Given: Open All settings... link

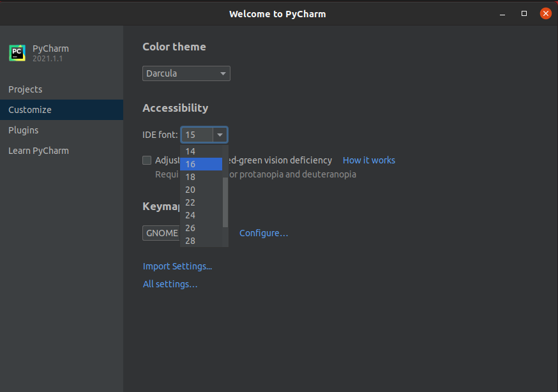Looking at the screenshot, I should [170, 284].
